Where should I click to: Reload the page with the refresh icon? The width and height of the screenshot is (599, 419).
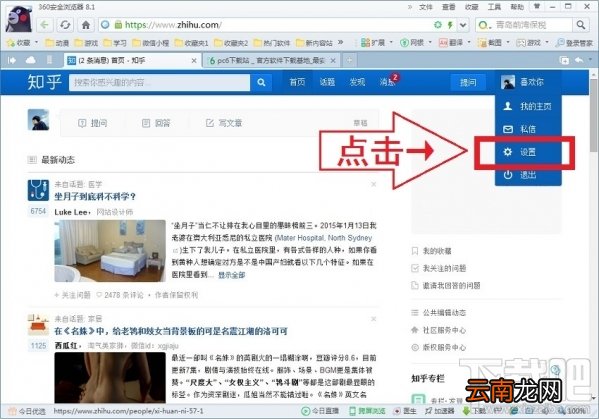(65, 25)
